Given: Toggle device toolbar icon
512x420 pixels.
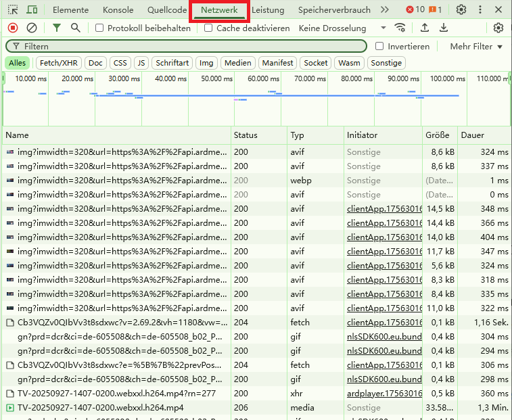Looking at the screenshot, I should click(x=32, y=10).
